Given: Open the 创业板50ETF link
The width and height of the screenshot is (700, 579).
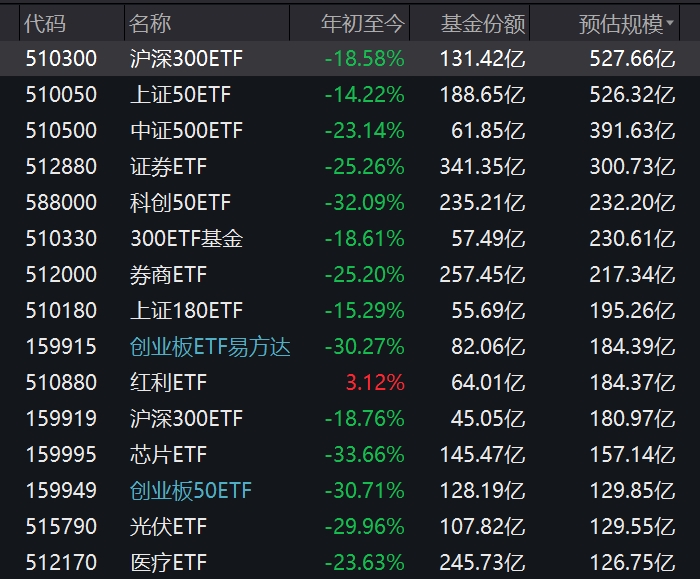Looking at the screenshot, I should point(191,491).
